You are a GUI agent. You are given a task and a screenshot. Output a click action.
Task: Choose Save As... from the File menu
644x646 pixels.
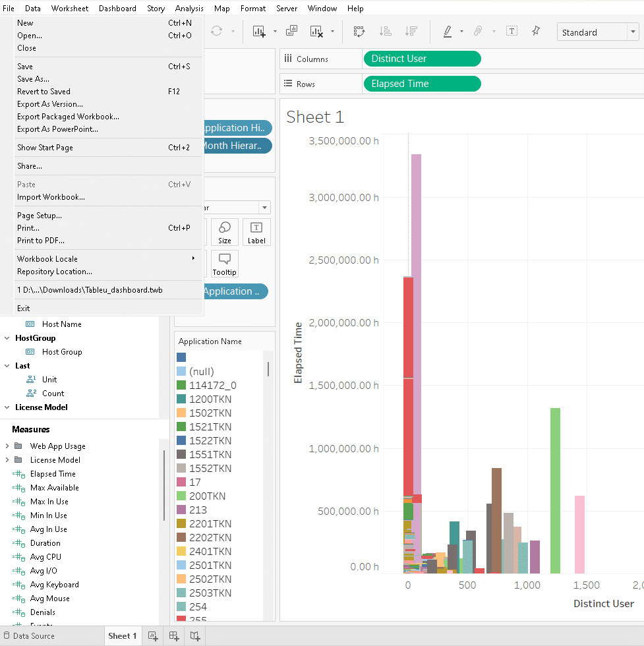(109, 78)
